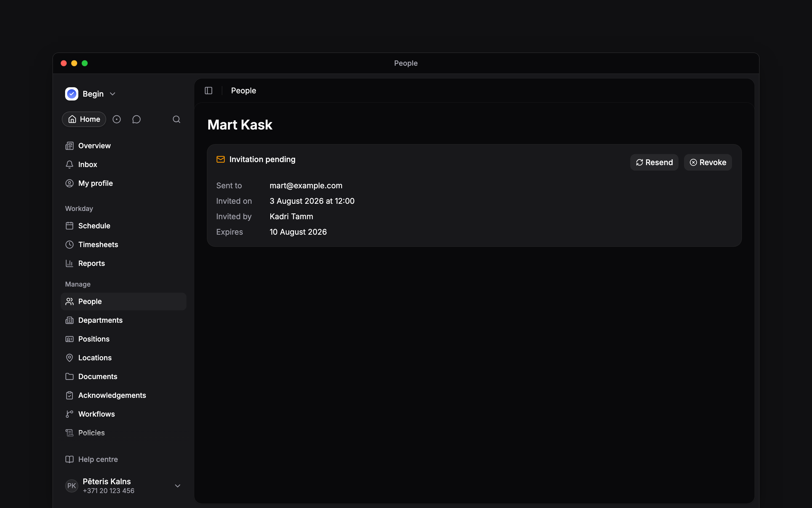The height and width of the screenshot is (508, 812).
Task: Open the Documents folder icon
Action: click(x=70, y=377)
